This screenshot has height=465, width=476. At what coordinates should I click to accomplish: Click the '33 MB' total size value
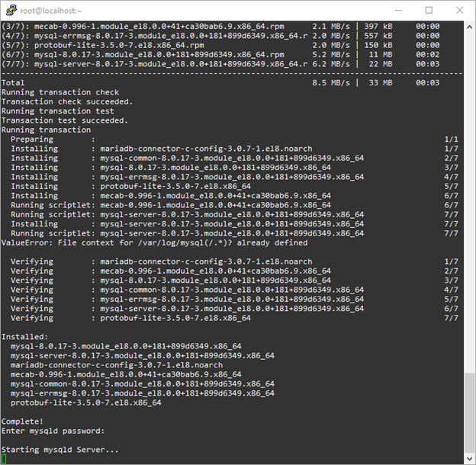(x=381, y=83)
